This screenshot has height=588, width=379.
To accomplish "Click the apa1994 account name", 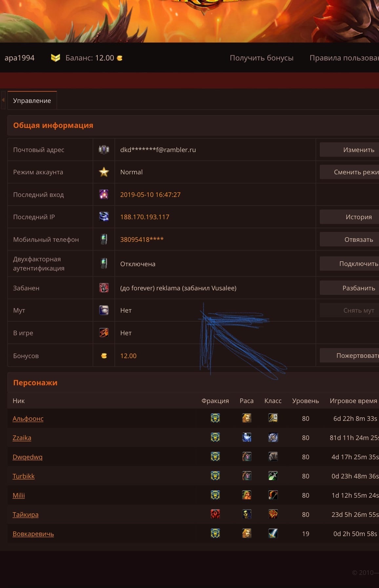I will 19,58.
